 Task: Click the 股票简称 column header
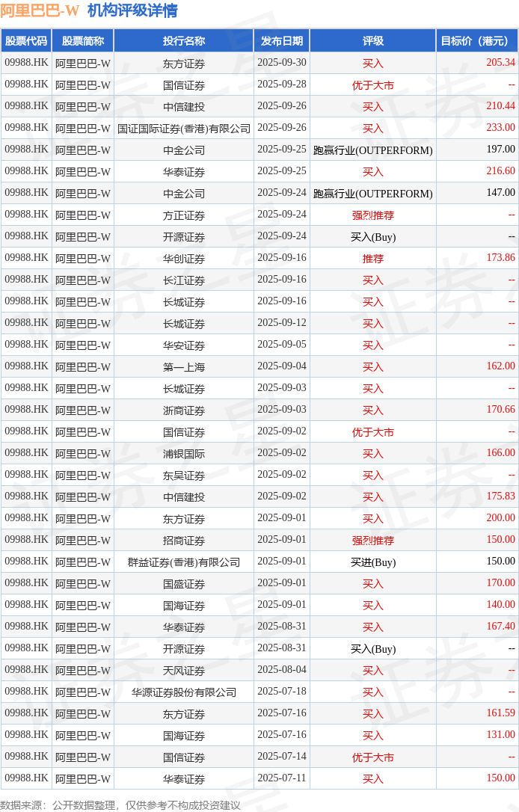tap(83, 41)
